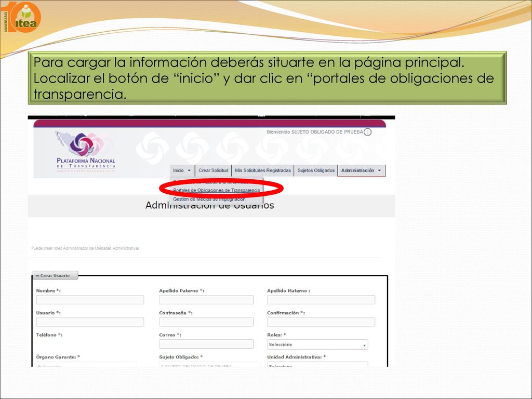Click the Nombre input field
Screen dimensions: 532x399
coord(90,300)
